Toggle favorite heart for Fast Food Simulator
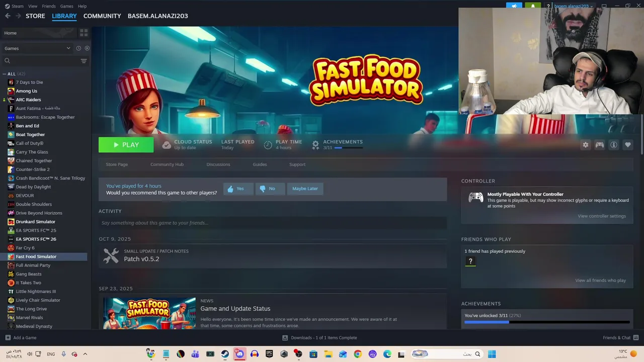Screen dimensions: 644x362 point(628,145)
